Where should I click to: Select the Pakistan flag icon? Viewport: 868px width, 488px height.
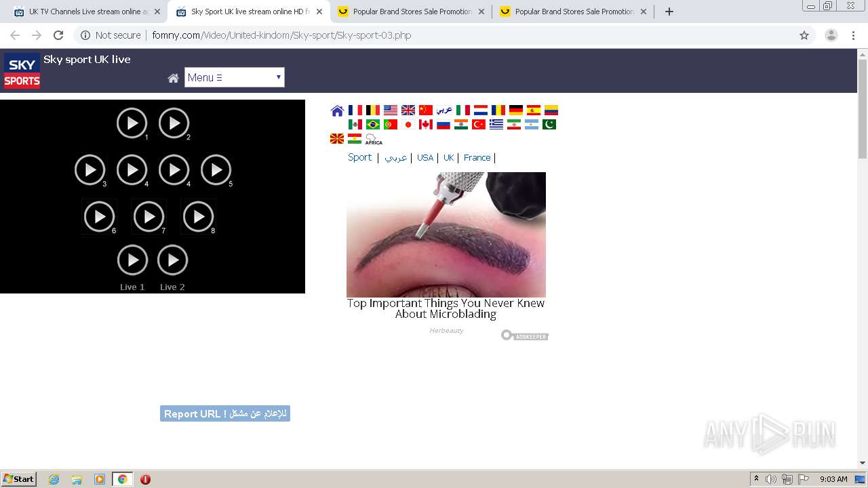[x=549, y=124]
